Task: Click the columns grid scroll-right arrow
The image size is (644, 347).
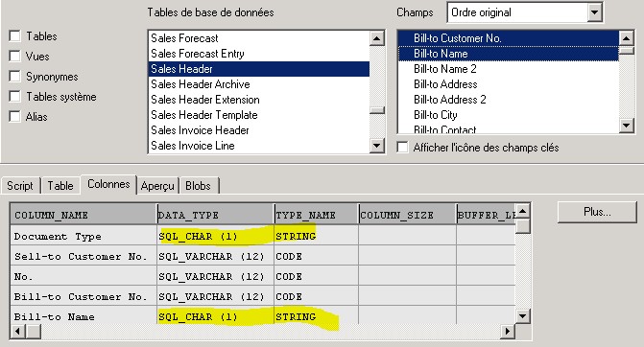Action: click(508, 331)
